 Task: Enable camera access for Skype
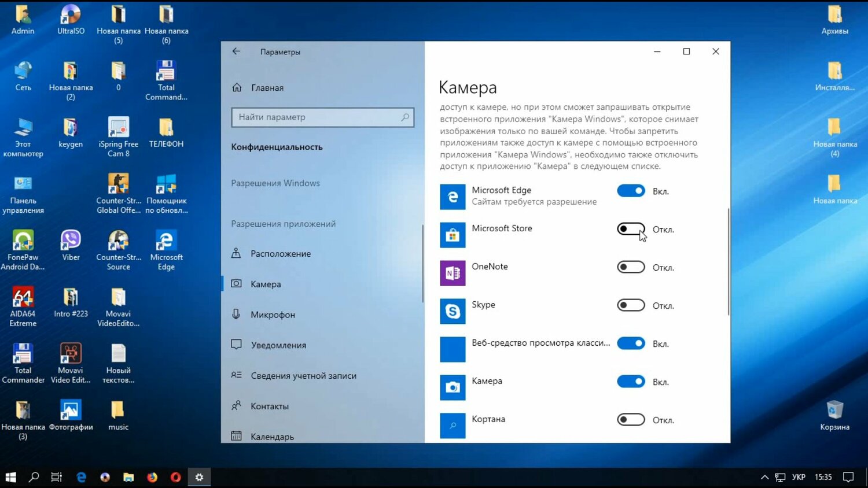click(631, 305)
